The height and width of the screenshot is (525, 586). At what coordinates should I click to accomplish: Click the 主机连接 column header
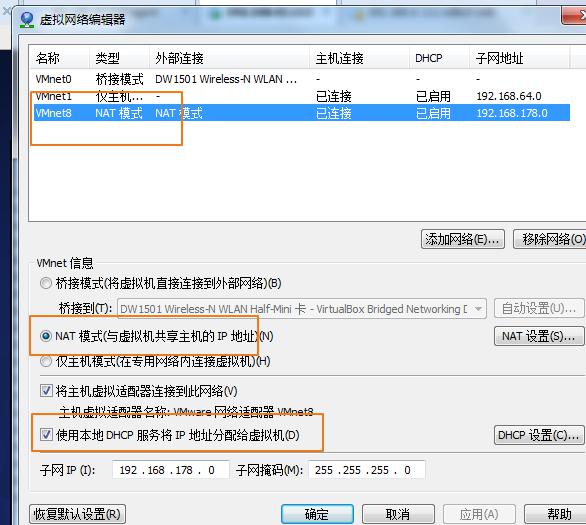(x=359, y=58)
